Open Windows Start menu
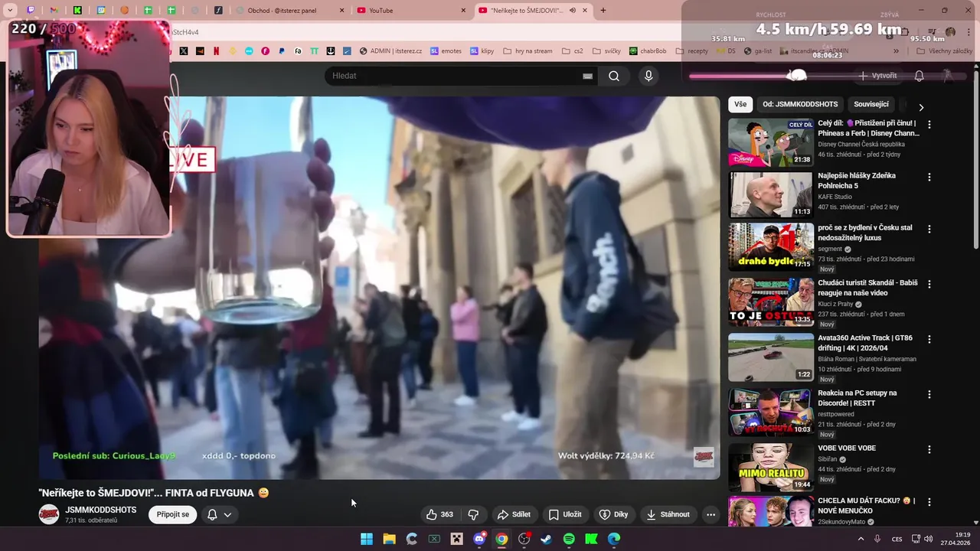This screenshot has width=980, height=551. [367, 539]
